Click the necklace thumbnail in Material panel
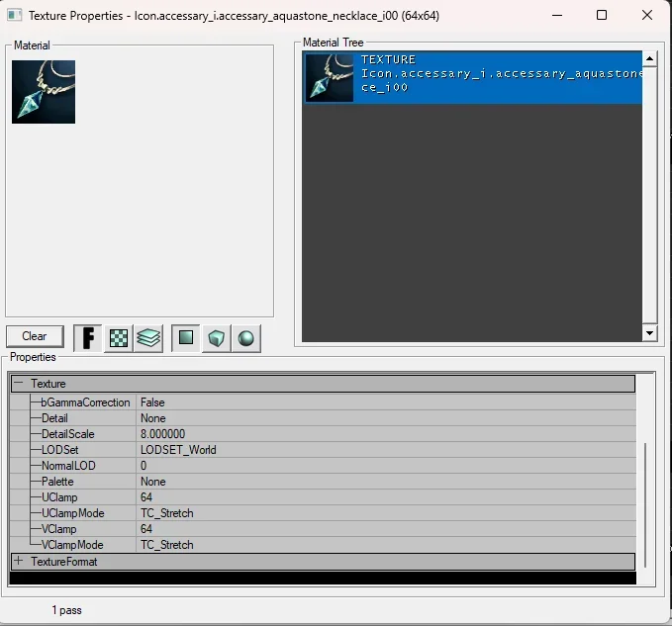The image size is (672, 626). [x=44, y=92]
